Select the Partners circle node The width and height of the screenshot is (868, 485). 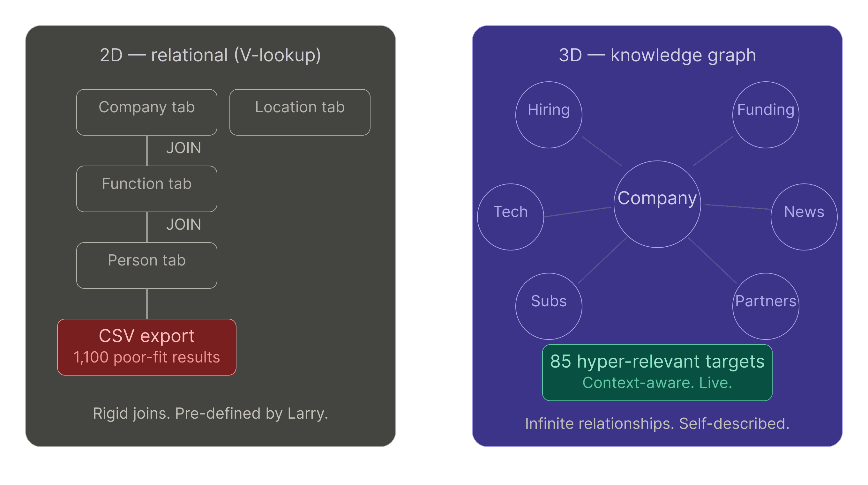coord(765,306)
